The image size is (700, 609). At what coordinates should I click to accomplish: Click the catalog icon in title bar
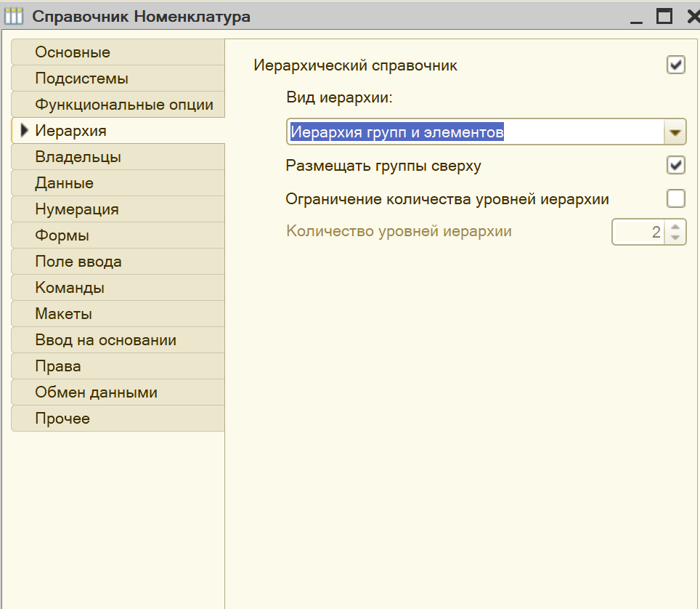[14, 17]
